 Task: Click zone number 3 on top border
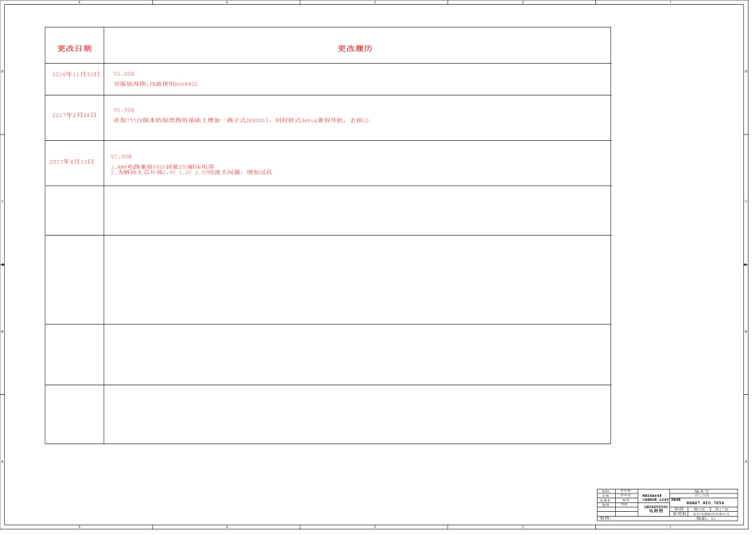coord(375,2)
